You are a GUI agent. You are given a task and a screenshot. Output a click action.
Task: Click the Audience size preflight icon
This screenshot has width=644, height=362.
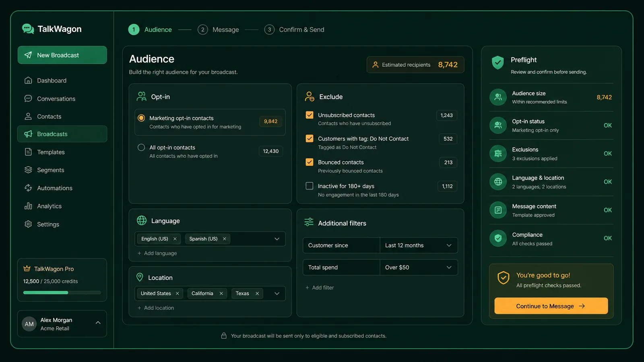pos(498,97)
